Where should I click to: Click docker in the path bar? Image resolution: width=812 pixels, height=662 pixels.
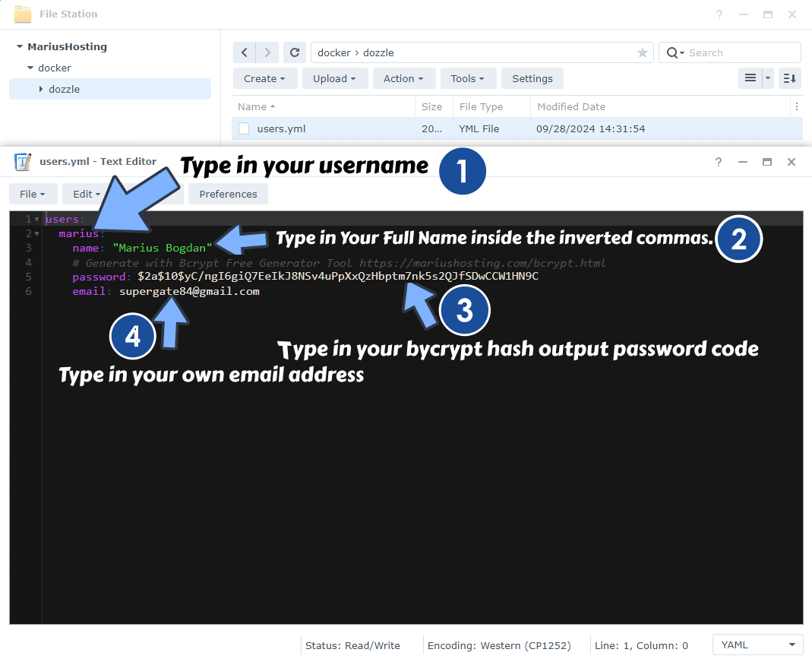coord(334,53)
